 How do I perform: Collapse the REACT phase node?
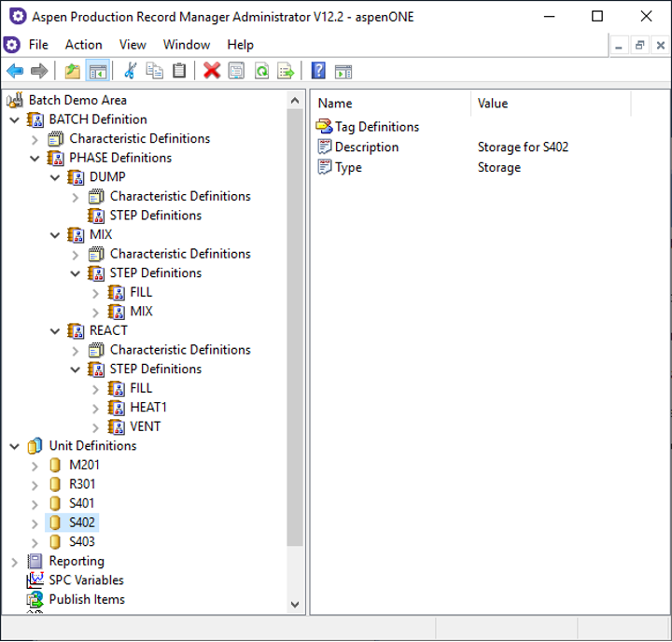click(55, 330)
